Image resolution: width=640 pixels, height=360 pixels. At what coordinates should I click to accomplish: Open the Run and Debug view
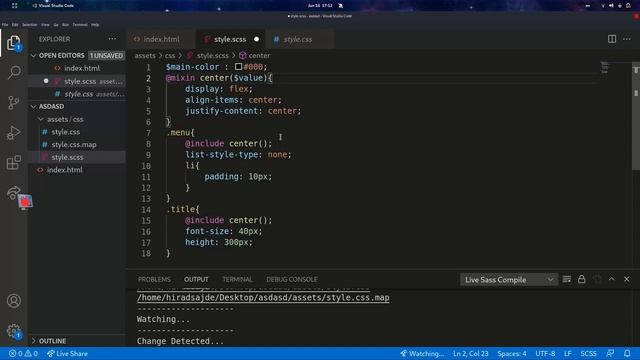coord(13,133)
